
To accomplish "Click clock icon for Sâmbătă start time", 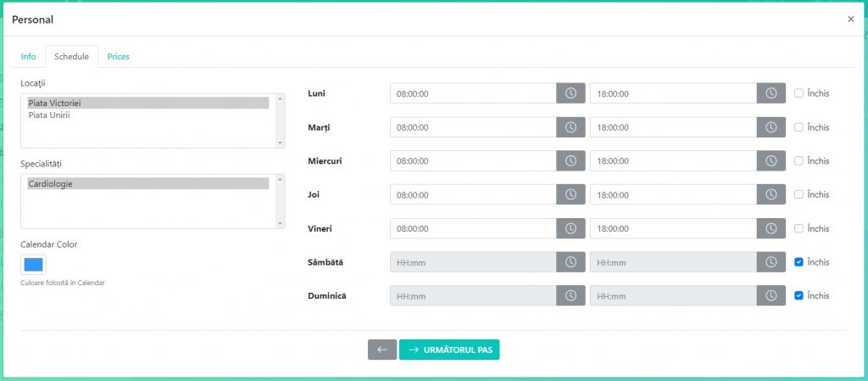I will click(570, 262).
